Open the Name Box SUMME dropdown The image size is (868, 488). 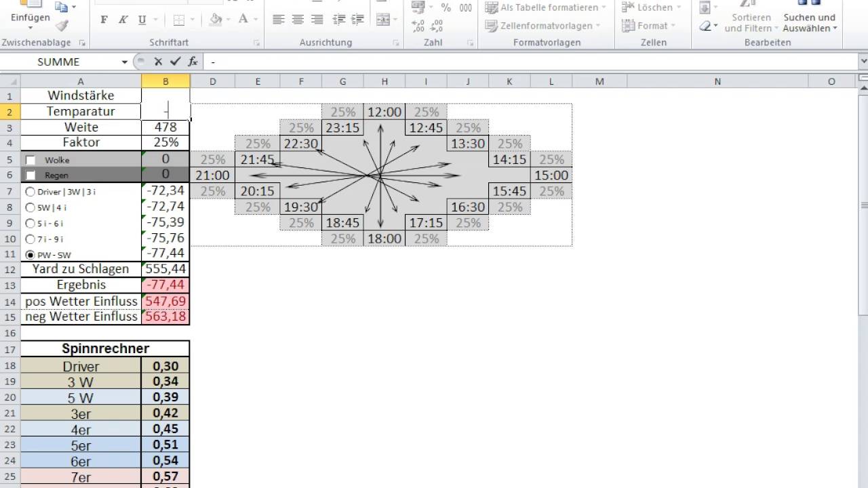125,62
